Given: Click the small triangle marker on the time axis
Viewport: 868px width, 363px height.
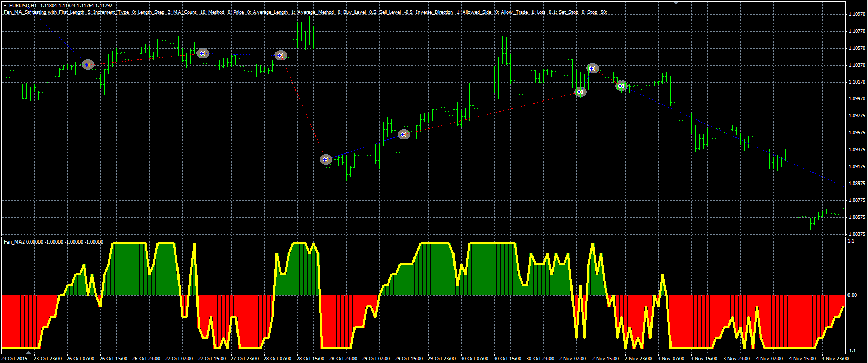Looking at the screenshot, I should pyautogui.click(x=29, y=353).
